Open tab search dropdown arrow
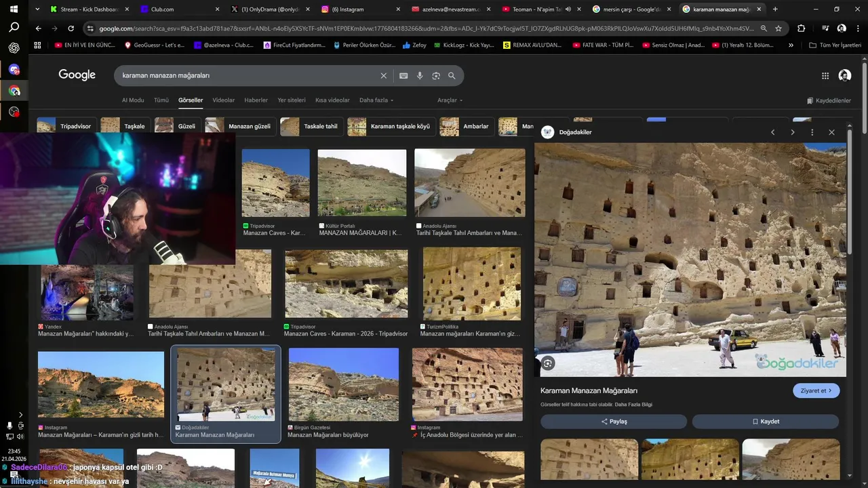868x488 pixels. 37,9
